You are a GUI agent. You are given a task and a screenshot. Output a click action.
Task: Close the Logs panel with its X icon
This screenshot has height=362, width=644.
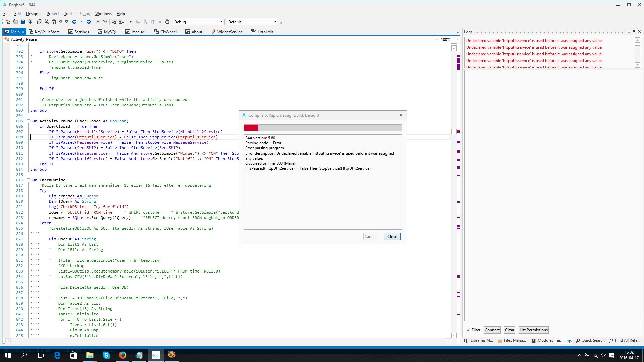pos(640,32)
